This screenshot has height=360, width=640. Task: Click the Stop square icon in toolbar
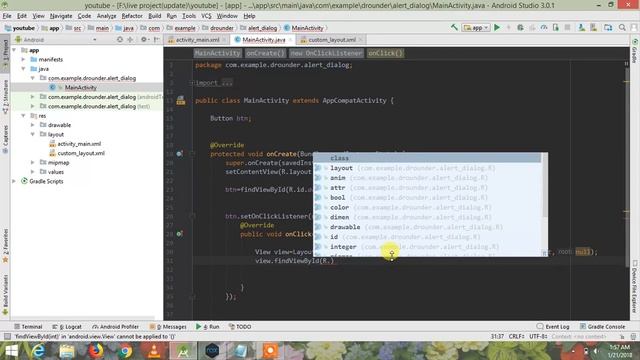tap(567, 27)
